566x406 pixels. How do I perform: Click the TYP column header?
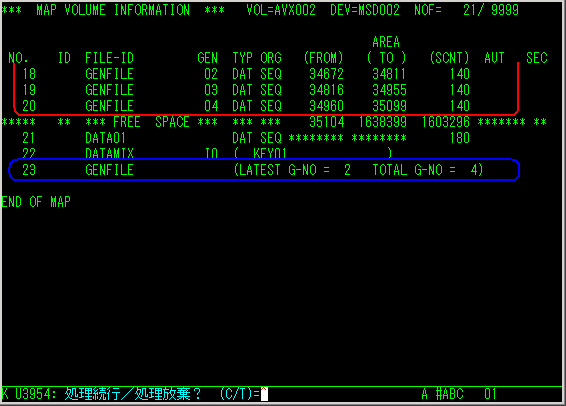(x=243, y=58)
